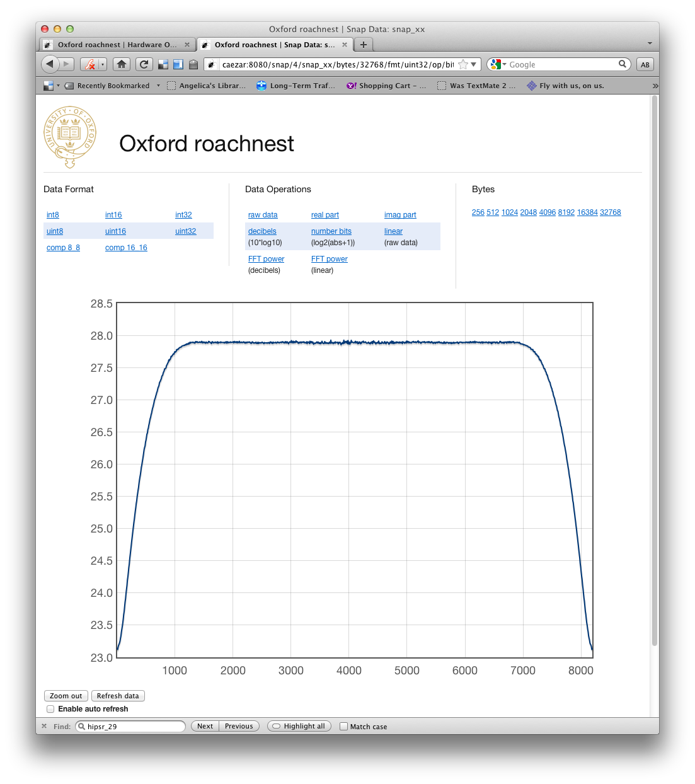Click the browser Back button
The image size is (695, 784).
point(50,64)
